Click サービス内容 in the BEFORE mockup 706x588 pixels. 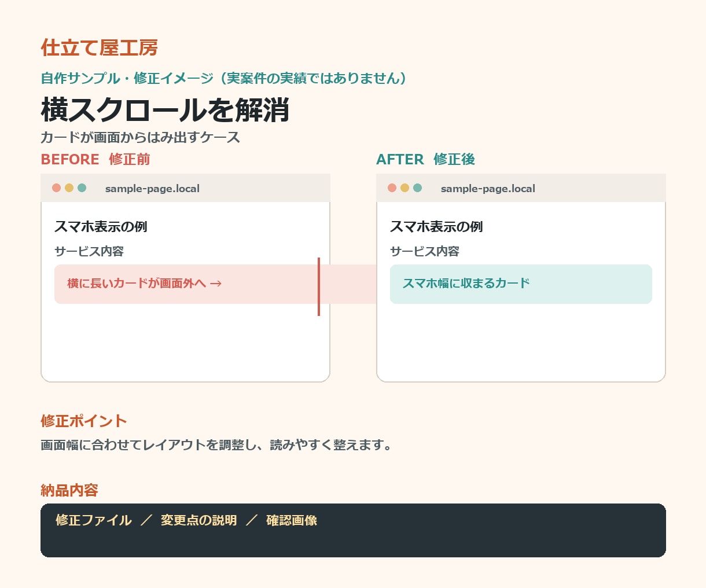click(89, 252)
